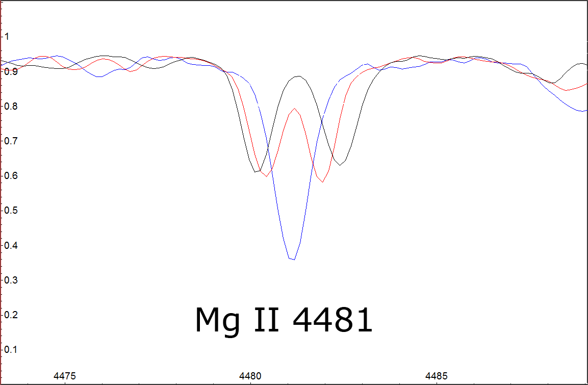
Task: Click the 0.5 y-axis tick label
Action: [x=10, y=211]
